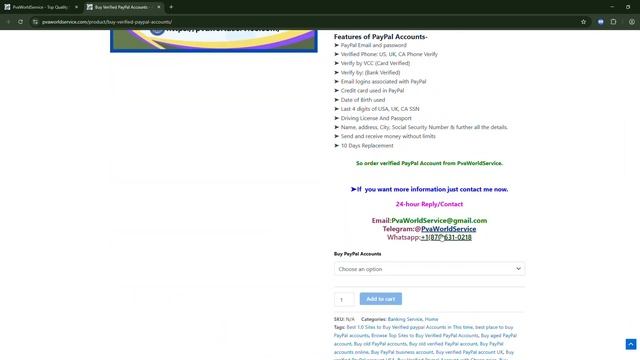Reload the current page
Screen dimensions: 640x360
pyautogui.click(x=20, y=22)
